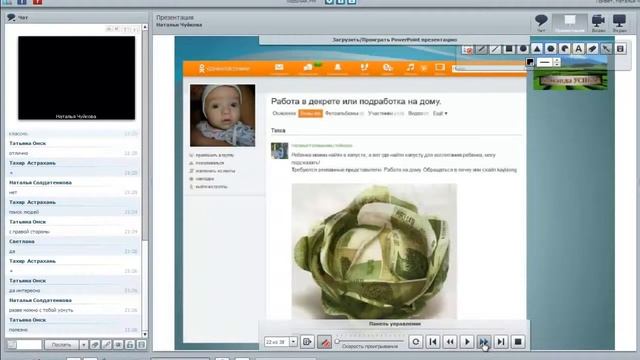Click the fast-forward button
Image resolution: width=640 pixels, height=360 pixels.
coord(484,342)
